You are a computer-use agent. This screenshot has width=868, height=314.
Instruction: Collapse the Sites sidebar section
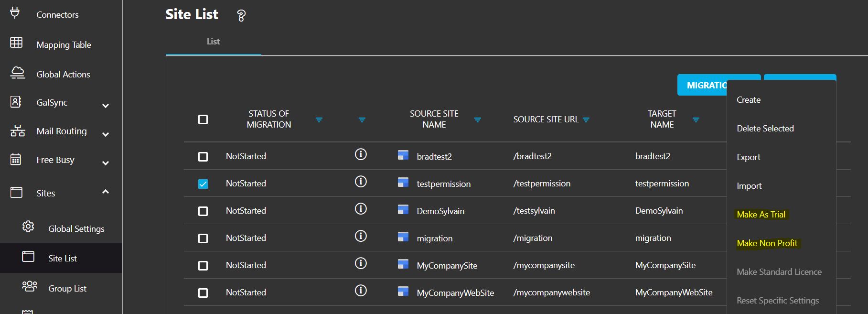pos(106,192)
